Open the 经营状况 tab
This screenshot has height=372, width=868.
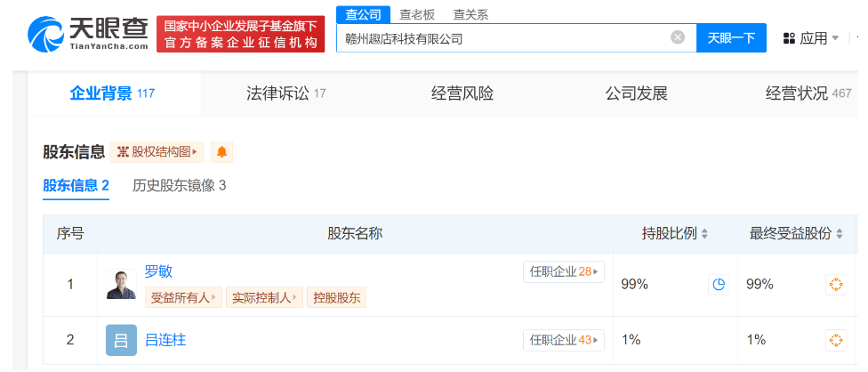point(808,93)
